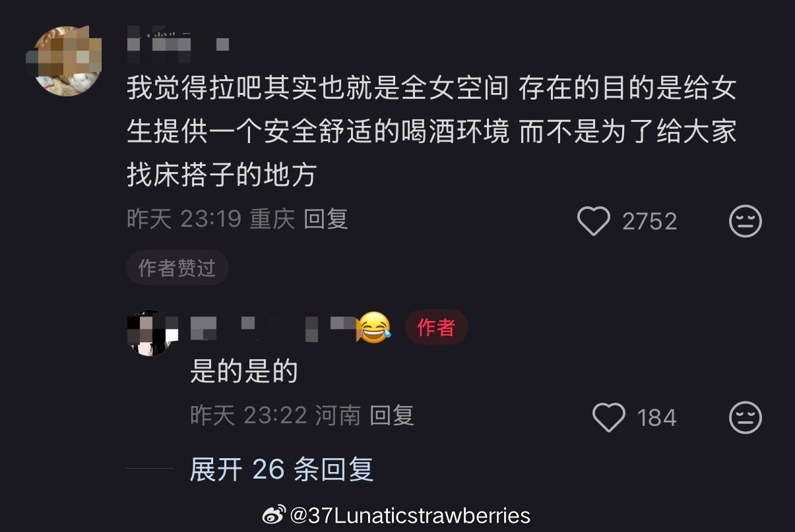Tap the dislike face on author's reply
The image size is (795, 532).
(x=746, y=417)
